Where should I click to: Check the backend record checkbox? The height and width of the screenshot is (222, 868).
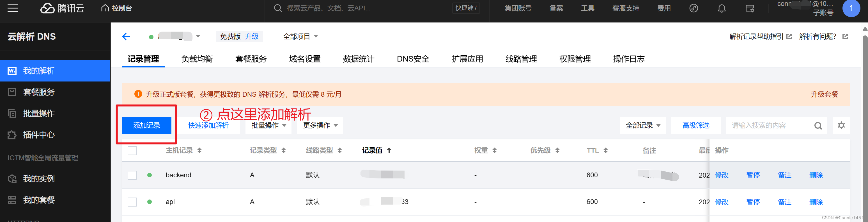tap(132, 175)
